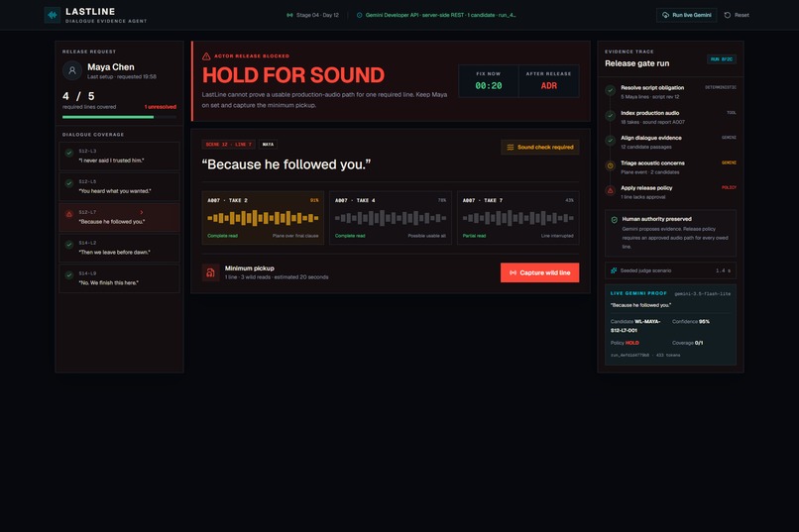The width and height of the screenshot is (799, 532).
Task: Select the "You heard what you wanted." line
Action: tap(119, 187)
